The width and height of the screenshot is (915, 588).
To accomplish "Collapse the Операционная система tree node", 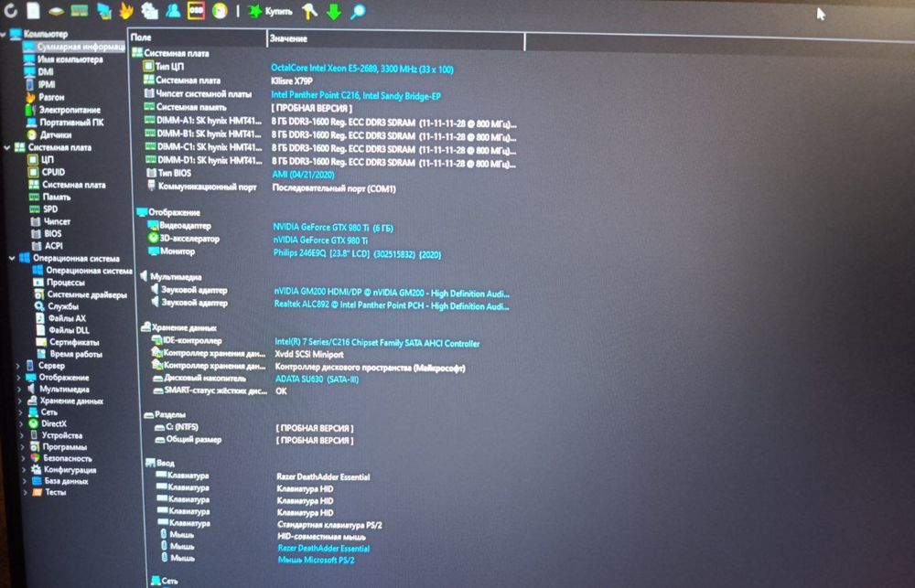I will (x=12, y=258).
